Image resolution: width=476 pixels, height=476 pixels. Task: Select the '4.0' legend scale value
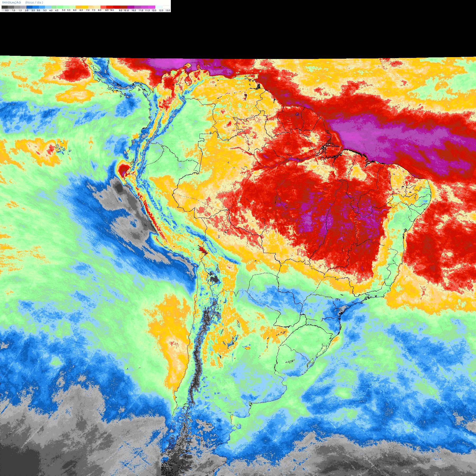click(x=51, y=10)
